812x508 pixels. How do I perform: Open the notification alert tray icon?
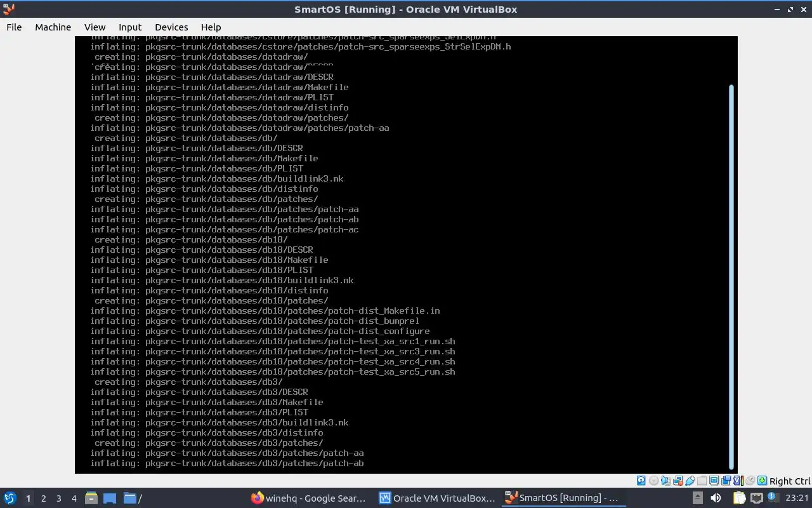(773, 497)
